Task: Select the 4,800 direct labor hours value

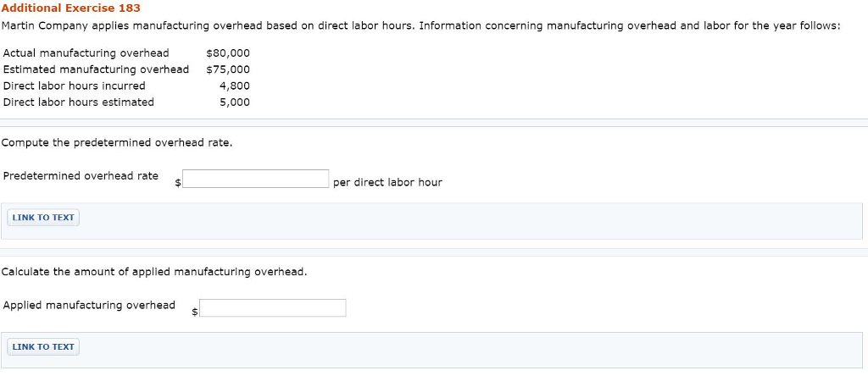Action: [x=235, y=86]
